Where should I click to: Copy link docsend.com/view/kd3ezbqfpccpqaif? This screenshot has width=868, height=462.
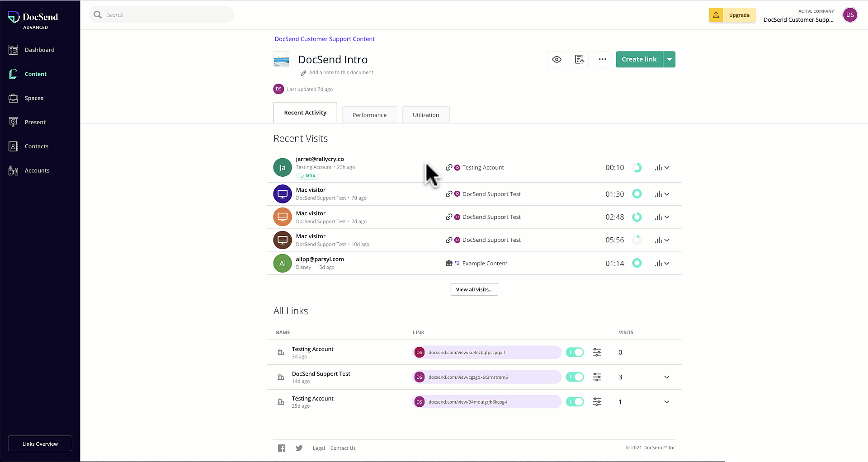point(487,352)
